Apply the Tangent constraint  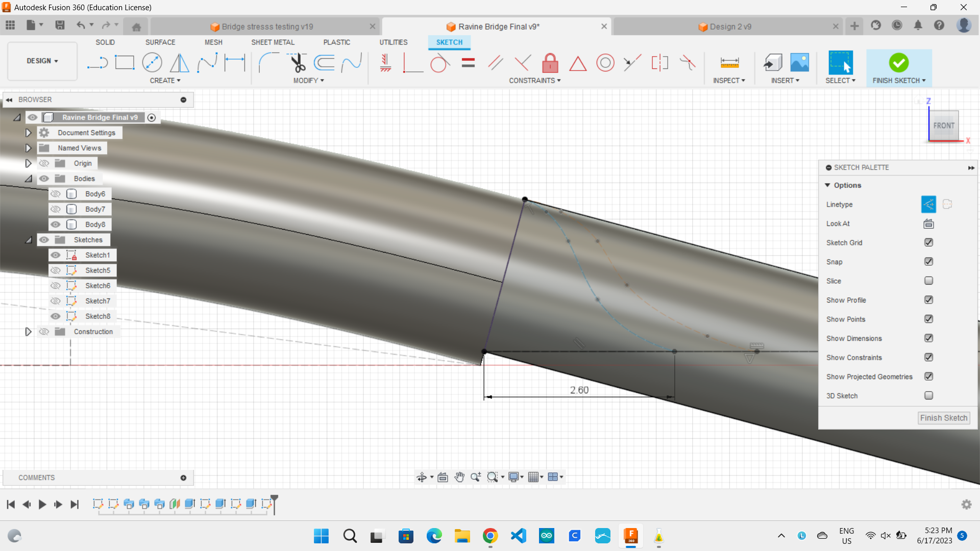coord(440,62)
